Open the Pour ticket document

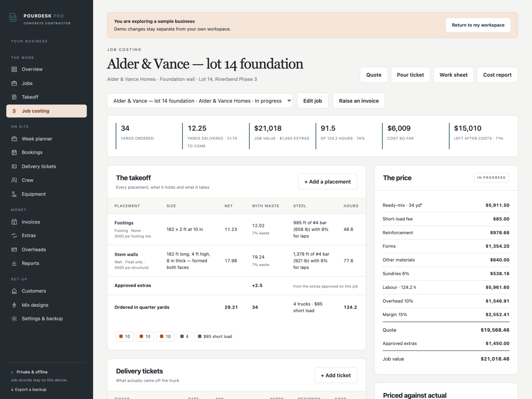pos(410,75)
